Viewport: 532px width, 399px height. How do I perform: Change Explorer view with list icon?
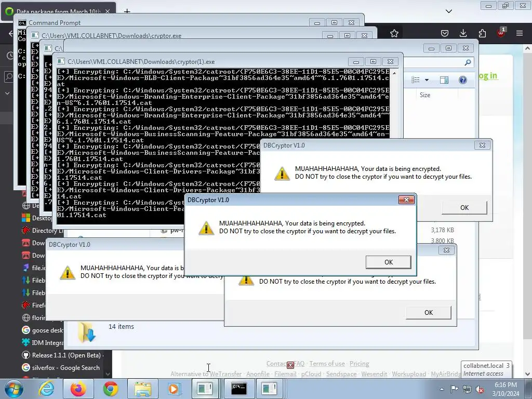click(x=415, y=80)
